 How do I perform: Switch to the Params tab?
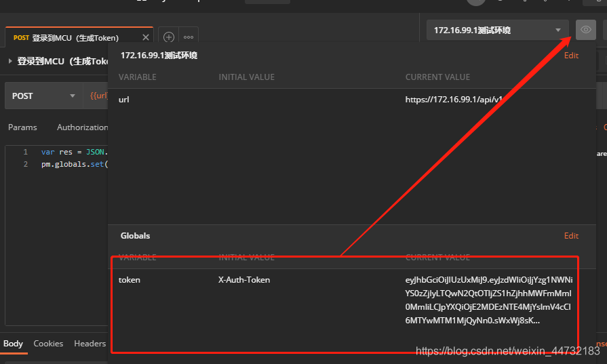(22, 127)
